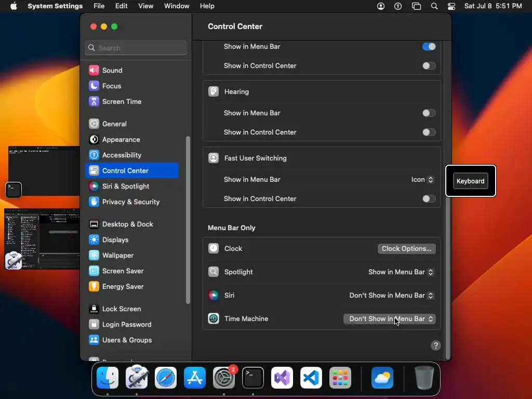The image size is (532, 399).
Task: Select Terminal window thumbnail in Stage Manager
Action: tap(44, 171)
